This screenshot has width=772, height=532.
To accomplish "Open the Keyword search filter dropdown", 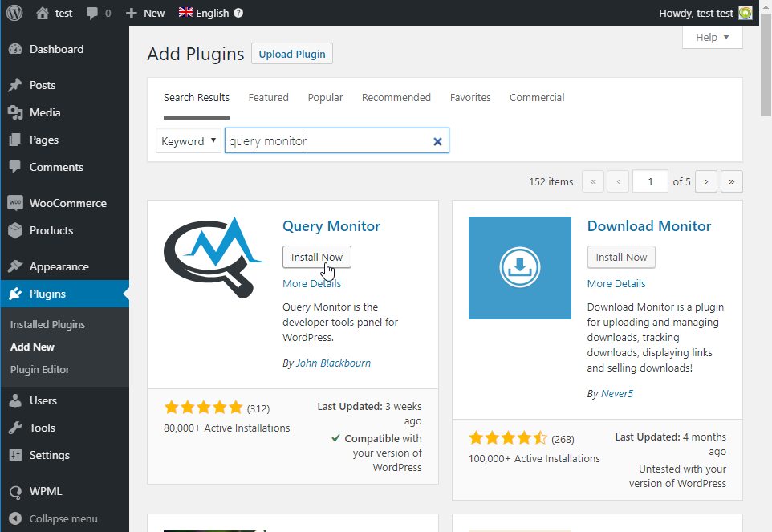I will click(x=188, y=140).
